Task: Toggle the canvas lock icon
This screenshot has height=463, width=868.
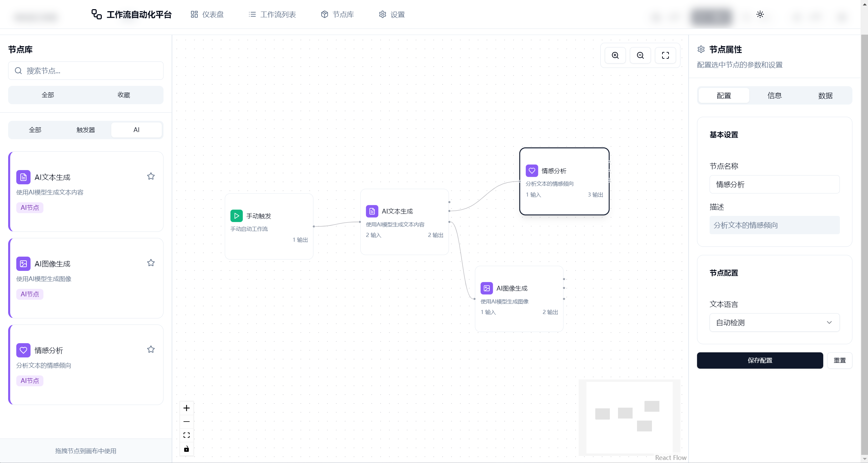Action: tap(187, 449)
